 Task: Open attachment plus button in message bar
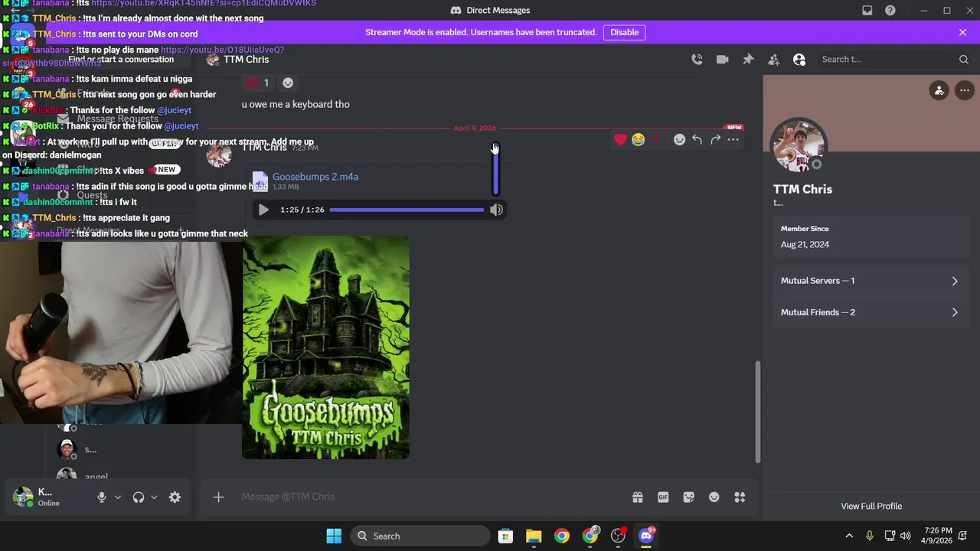click(218, 497)
